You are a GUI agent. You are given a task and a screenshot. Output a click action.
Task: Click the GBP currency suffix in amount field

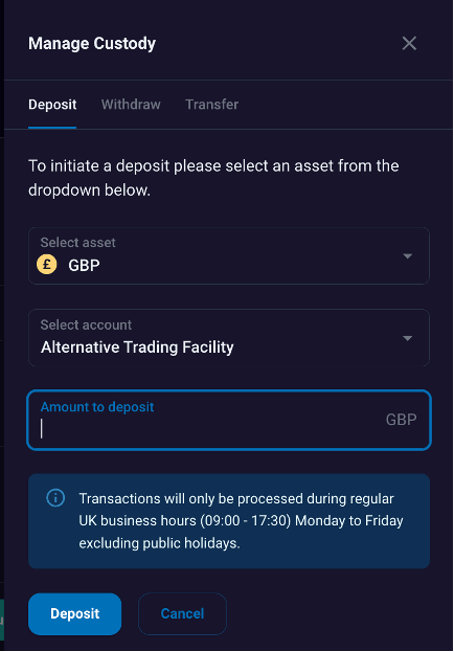tap(401, 420)
